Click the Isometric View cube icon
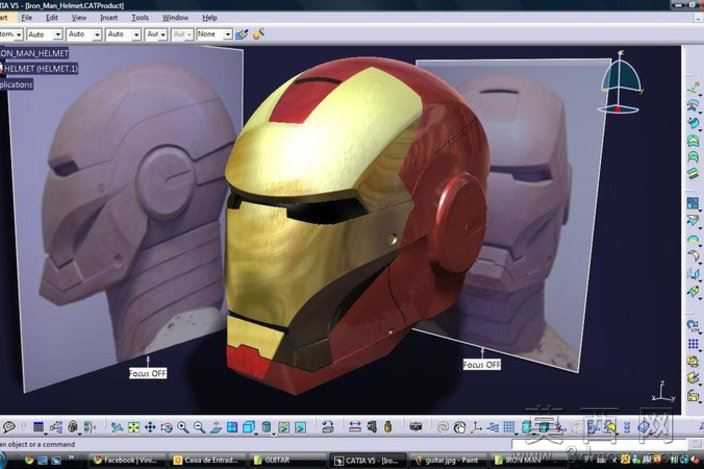The height and width of the screenshot is (469, 704). pyautogui.click(x=249, y=426)
